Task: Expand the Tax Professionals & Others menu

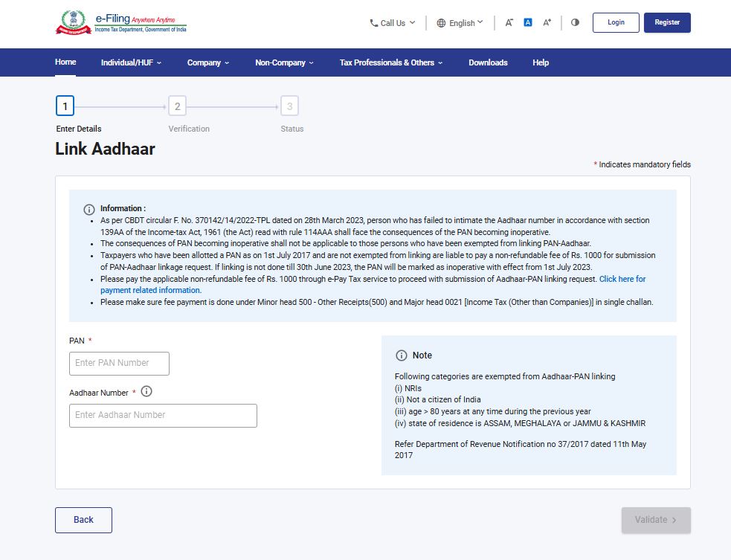Action: coord(390,62)
